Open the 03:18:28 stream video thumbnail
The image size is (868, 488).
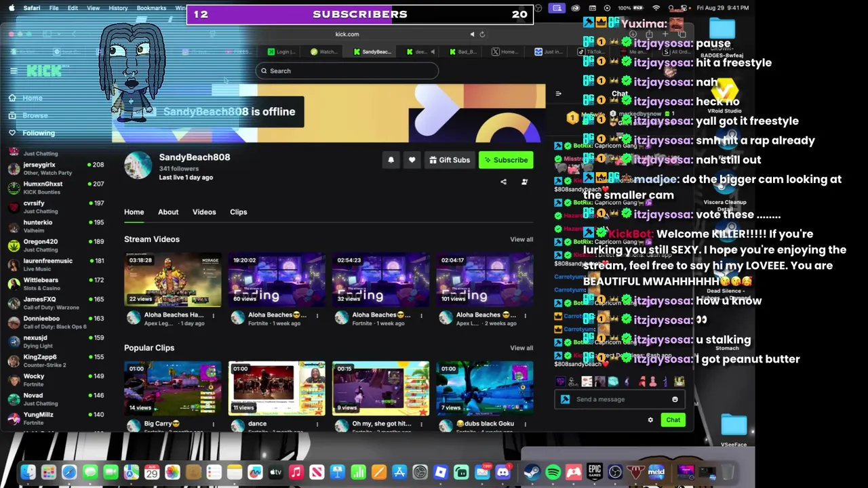(173, 279)
